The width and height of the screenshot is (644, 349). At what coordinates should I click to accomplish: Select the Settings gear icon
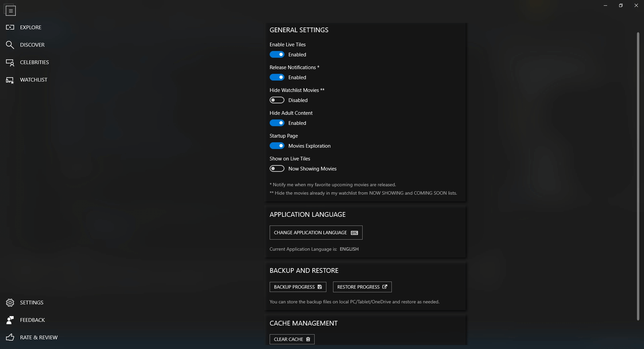coord(10,302)
